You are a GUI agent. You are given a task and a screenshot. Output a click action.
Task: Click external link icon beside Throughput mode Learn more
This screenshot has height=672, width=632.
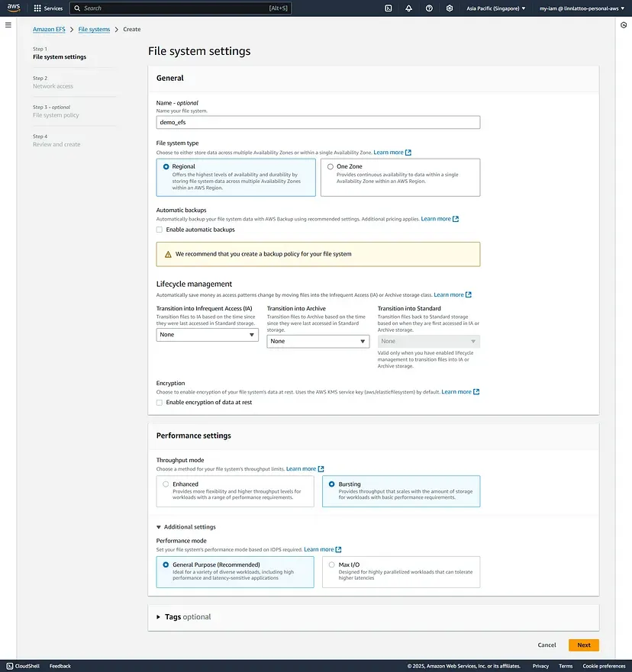click(321, 469)
